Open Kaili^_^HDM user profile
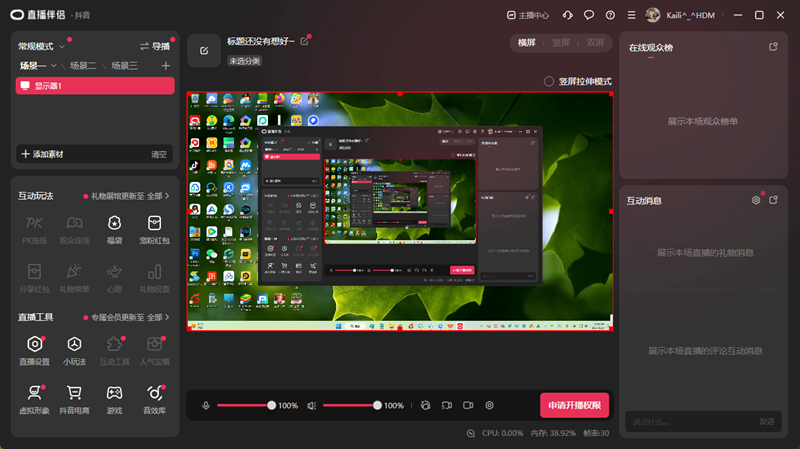The height and width of the screenshot is (449, 800). 680,15
